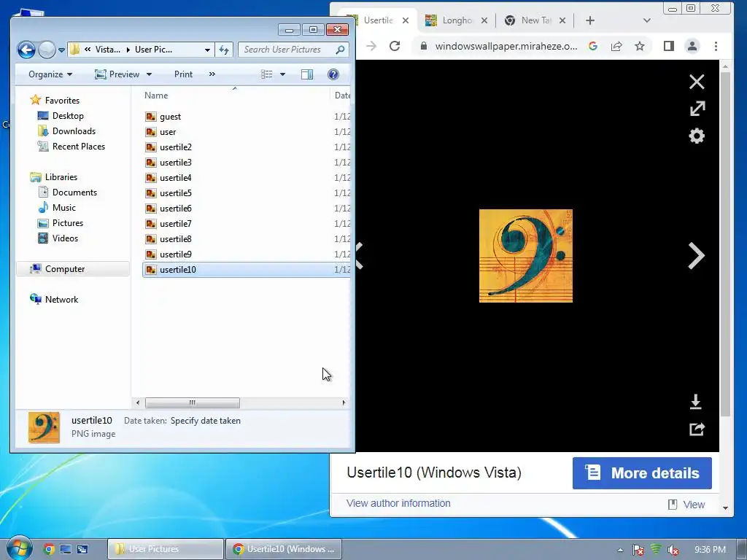This screenshot has width=747, height=560.
Task: Open Desktop from Favorites
Action: [68, 116]
